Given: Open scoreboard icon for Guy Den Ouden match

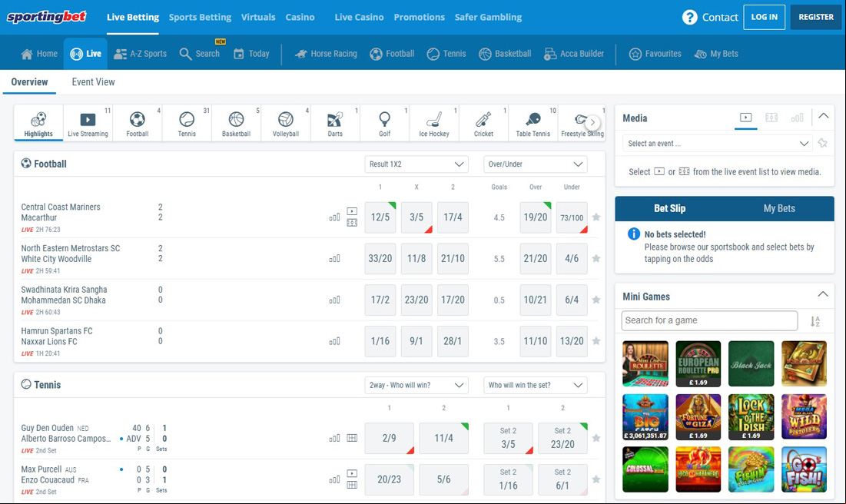Looking at the screenshot, I should tap(352, 438).
